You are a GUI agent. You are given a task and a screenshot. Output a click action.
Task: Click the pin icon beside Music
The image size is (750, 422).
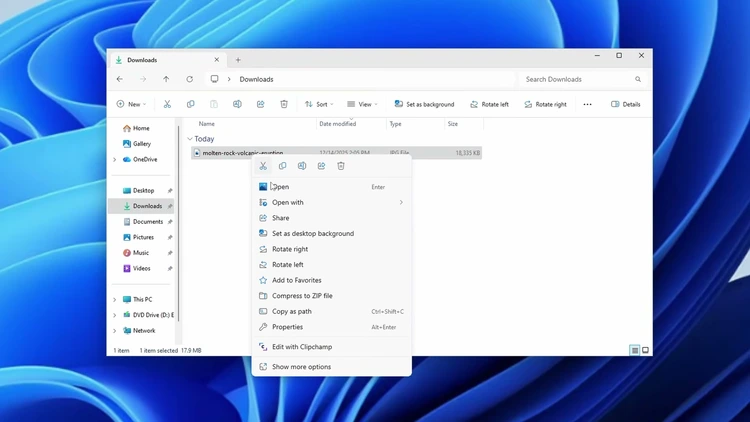point(170,253)
